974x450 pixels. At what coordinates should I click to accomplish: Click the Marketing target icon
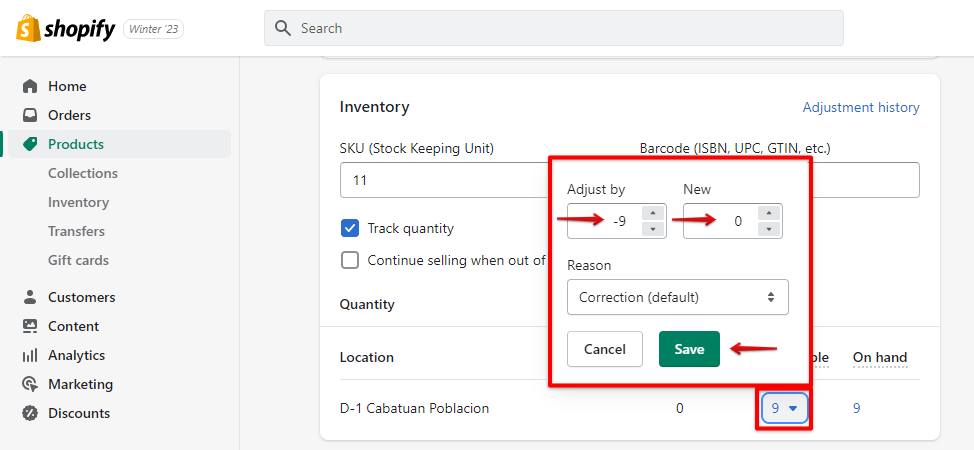(x=30, y=384)
